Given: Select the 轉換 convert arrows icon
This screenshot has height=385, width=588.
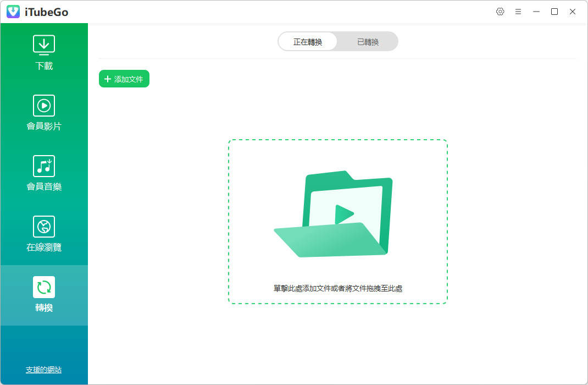Looking at the screenshot, I should pos(44,287).
